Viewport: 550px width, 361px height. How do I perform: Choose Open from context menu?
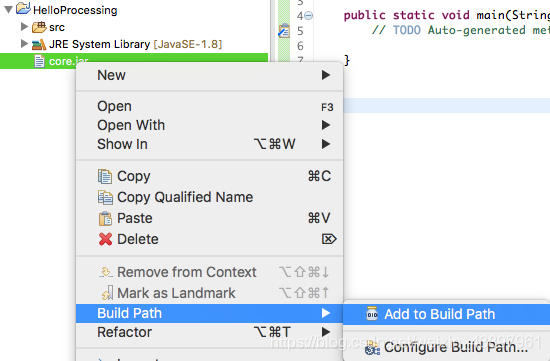(209, 106)
